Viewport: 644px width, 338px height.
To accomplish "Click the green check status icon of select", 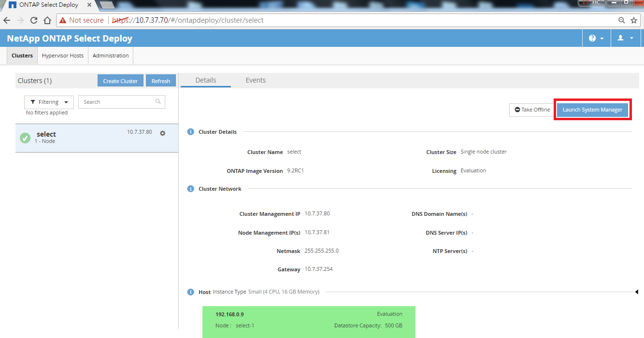I will [x=25, y=138].
